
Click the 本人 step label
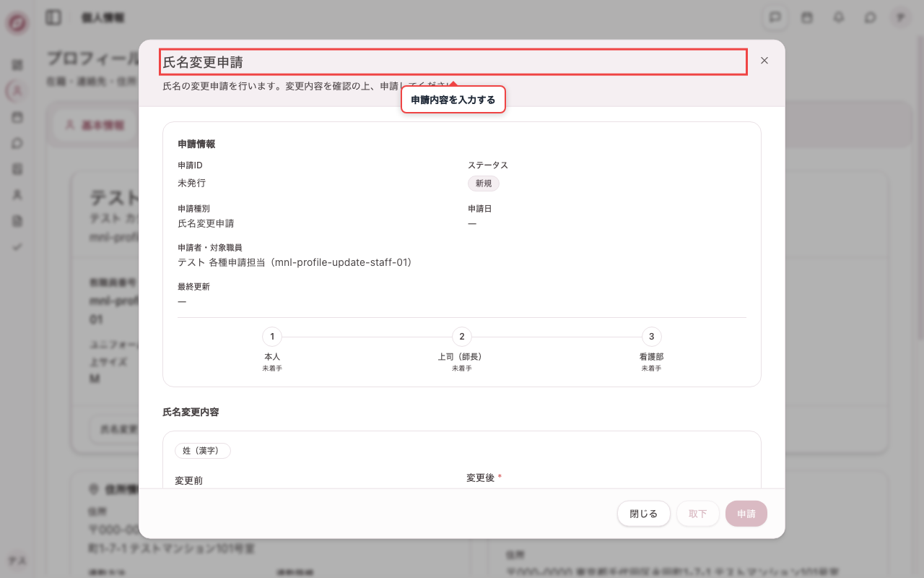tap(272, 357)
